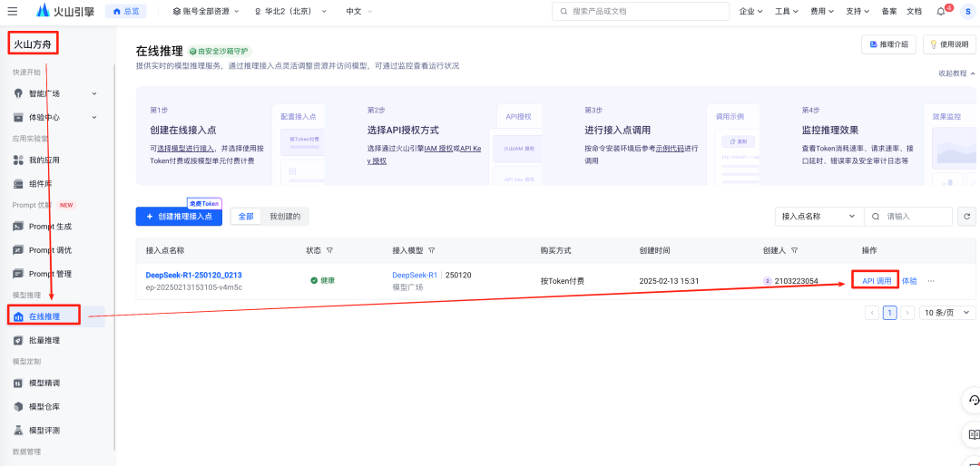Click the 体验 action in the row

point(909,281)
